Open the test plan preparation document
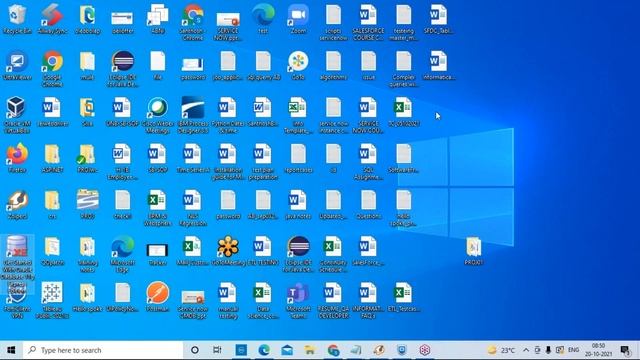This screenshot has width=640, height=360. tap(263, 162)
